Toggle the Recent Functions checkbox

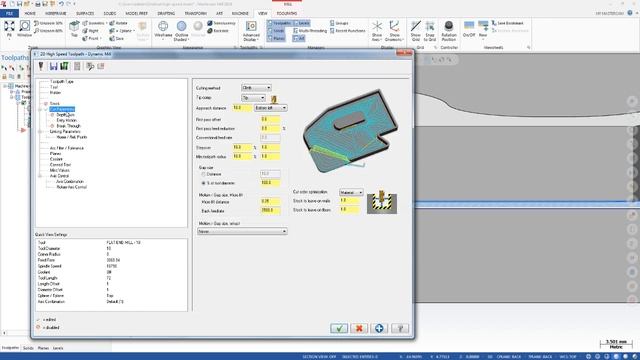tap(332, 31)
